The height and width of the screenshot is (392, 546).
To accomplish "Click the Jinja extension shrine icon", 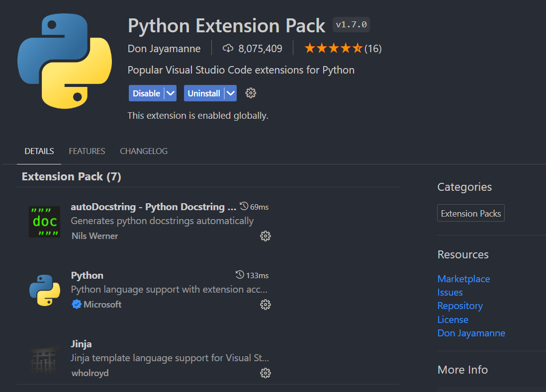I will (44, 359).
